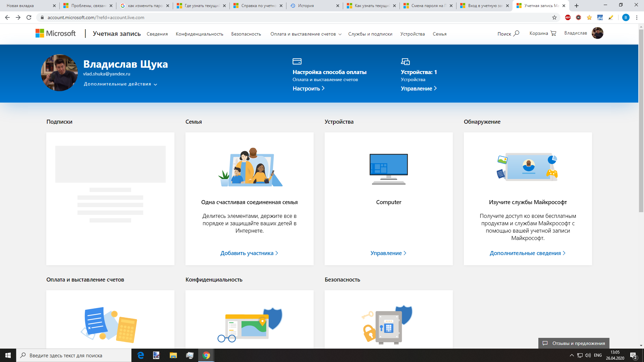Screen dimensions: 644x362
Task: Open the Adblock Plus extension icon
Action: point(568,17)
